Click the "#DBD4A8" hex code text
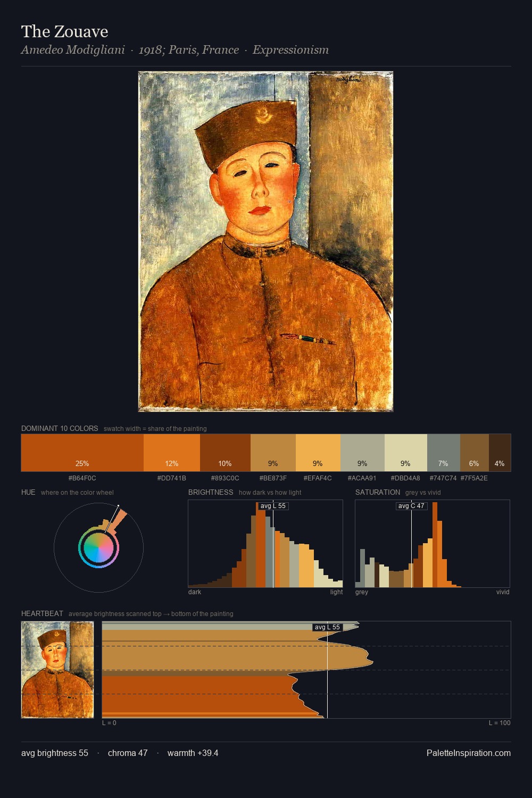This screenshot has width=532, height=798. [406, 478]
